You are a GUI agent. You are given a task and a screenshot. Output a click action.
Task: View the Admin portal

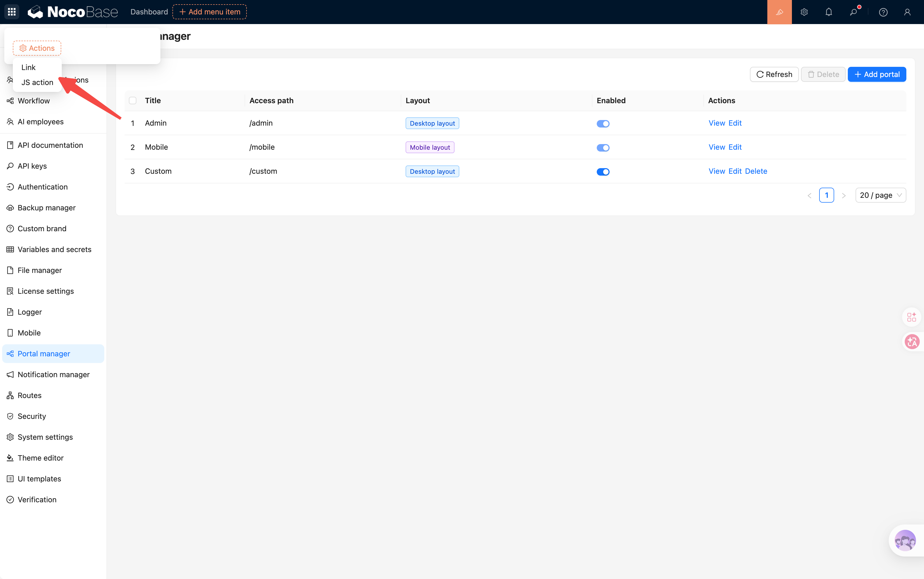717,123
